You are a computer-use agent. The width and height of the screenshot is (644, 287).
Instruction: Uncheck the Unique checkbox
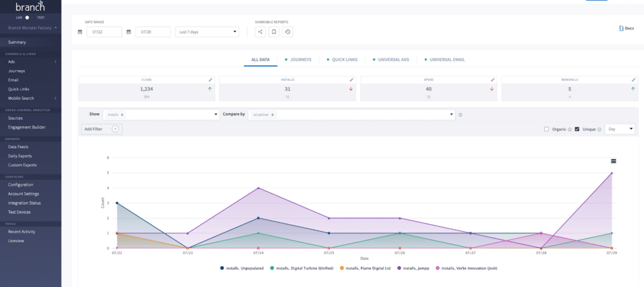577,129
